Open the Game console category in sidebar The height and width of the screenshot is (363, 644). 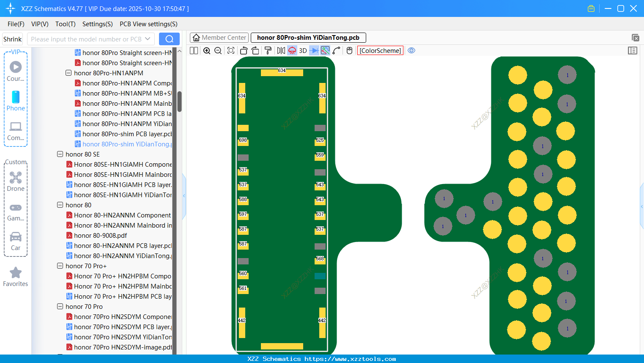coord(16,212)
